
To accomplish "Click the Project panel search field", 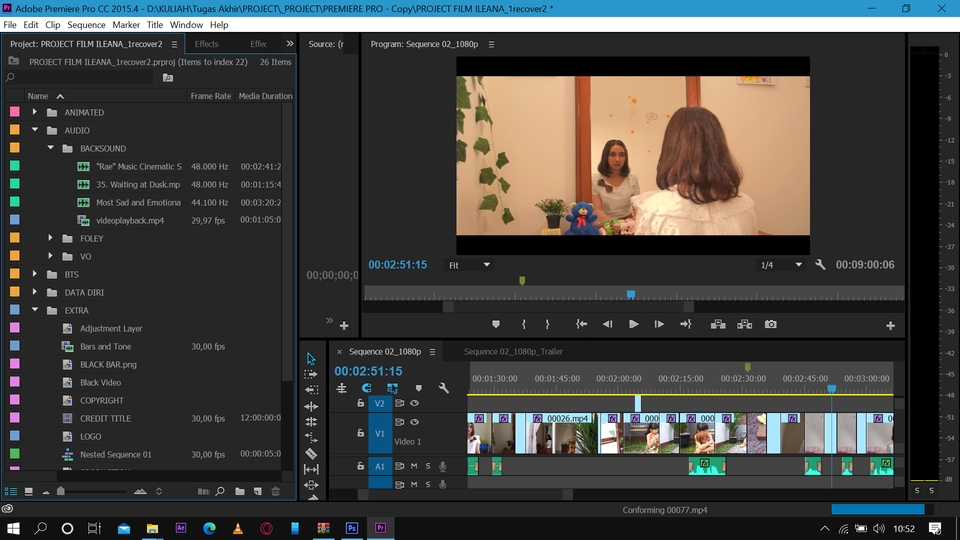I will point(80,77).
